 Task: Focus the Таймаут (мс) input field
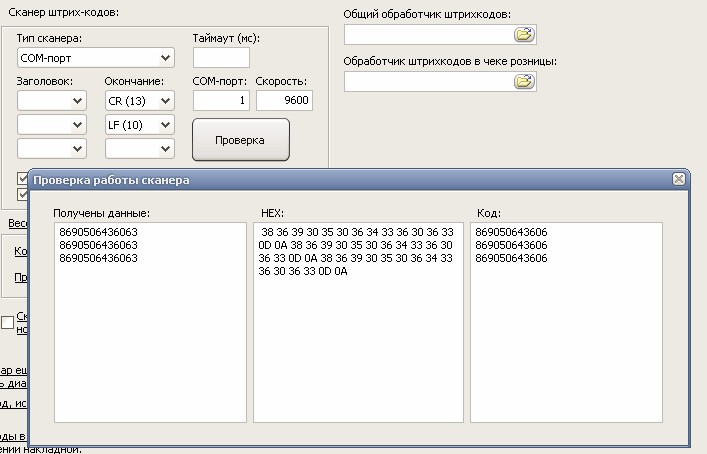click(221, 58)
